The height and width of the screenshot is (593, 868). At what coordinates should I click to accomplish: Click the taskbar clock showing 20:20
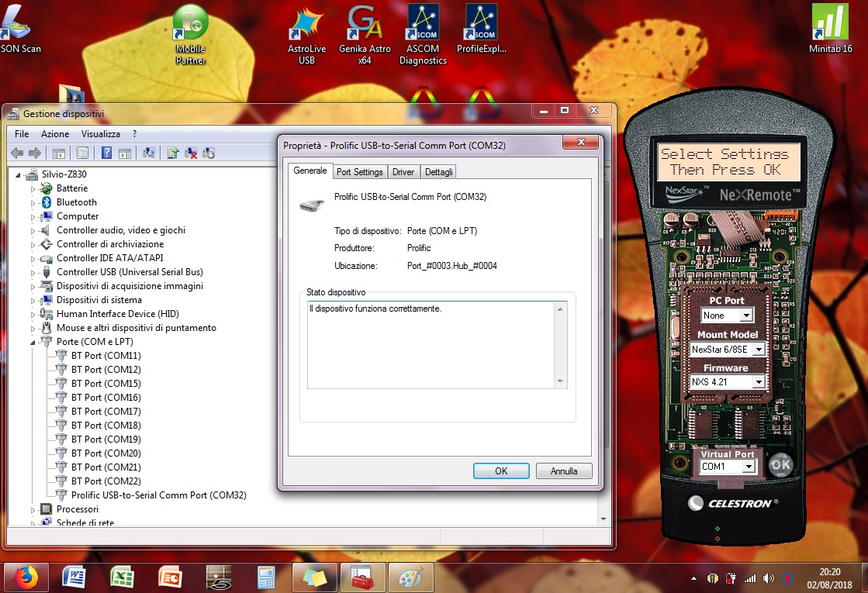pos(829,578)
